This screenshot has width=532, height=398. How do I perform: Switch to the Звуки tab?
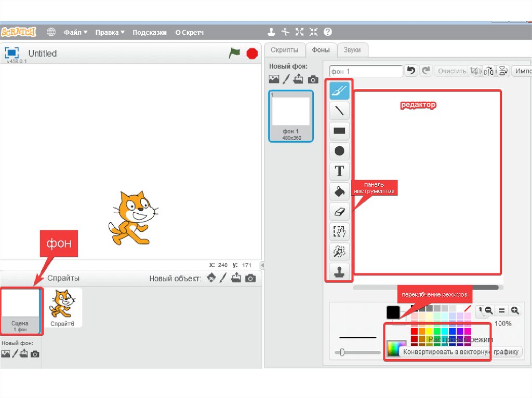(x=353, y=50)
